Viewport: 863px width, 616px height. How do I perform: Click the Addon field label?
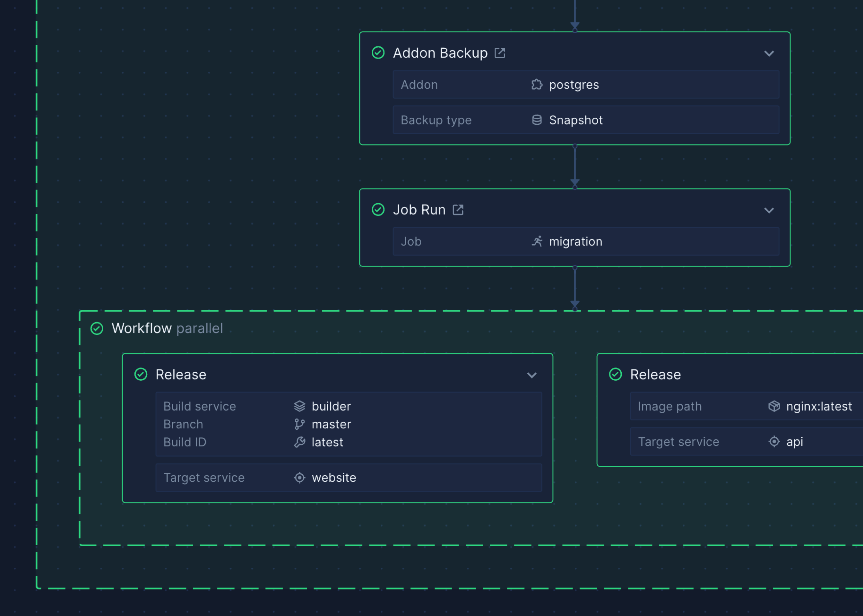(x=419, y=85)
